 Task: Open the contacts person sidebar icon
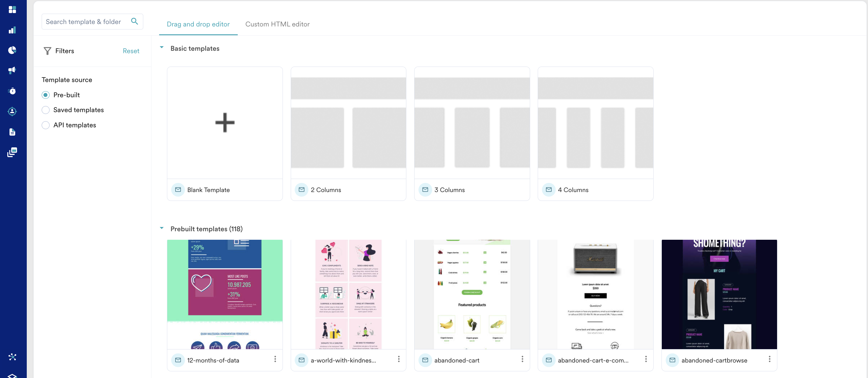click(12, 112)
